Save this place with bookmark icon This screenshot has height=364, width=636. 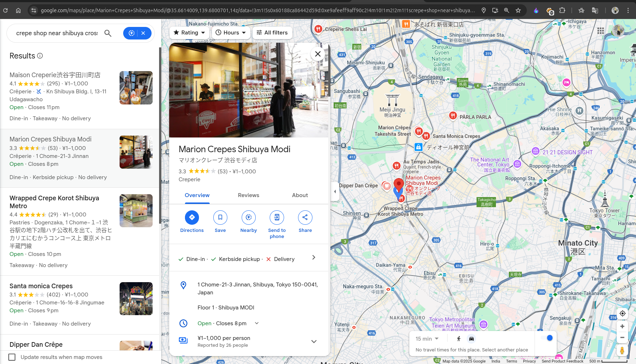tap(220, 217)
